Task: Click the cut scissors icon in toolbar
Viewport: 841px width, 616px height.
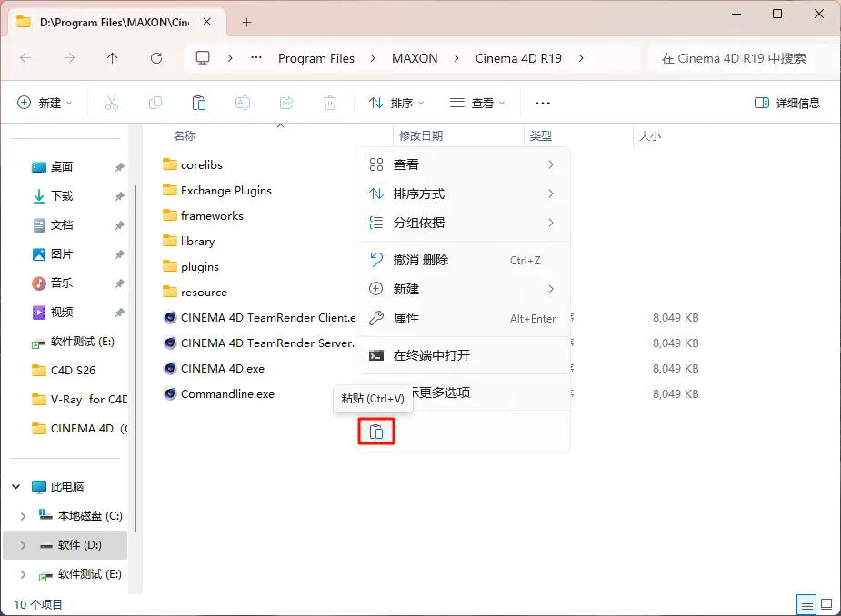Action: point(112,103)
